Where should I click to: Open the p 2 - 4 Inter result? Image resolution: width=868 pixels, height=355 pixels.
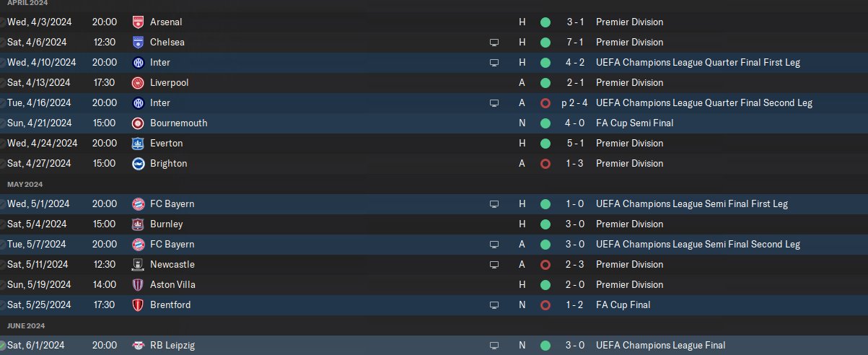tap(574, 103)
